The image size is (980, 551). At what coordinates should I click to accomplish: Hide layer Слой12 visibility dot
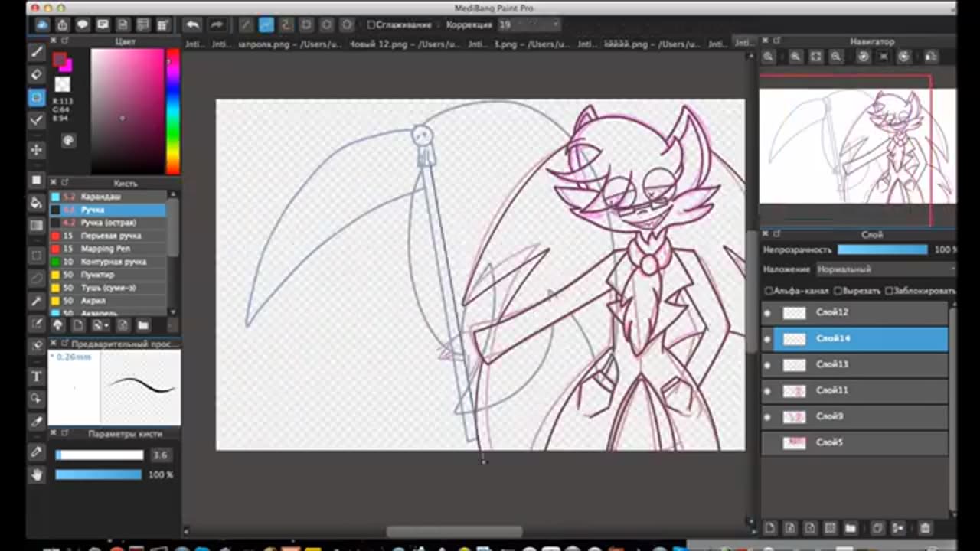click(768, 313)
